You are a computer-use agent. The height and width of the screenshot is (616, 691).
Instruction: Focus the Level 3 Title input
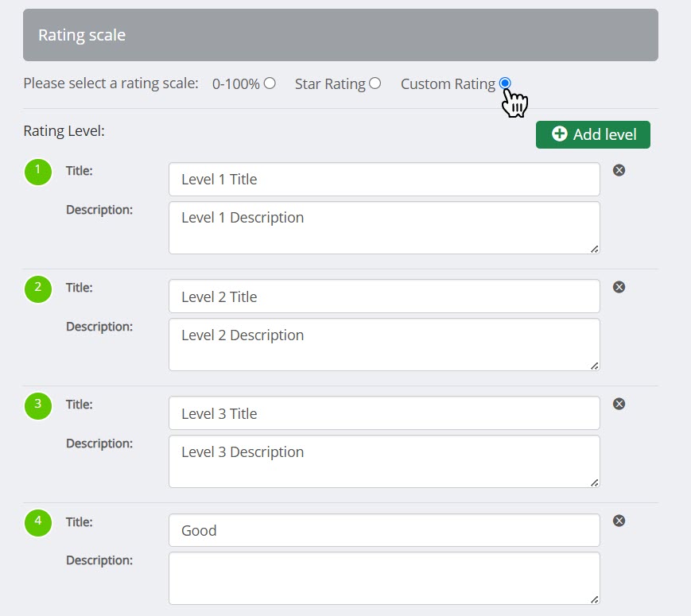(x=384, y=413)
